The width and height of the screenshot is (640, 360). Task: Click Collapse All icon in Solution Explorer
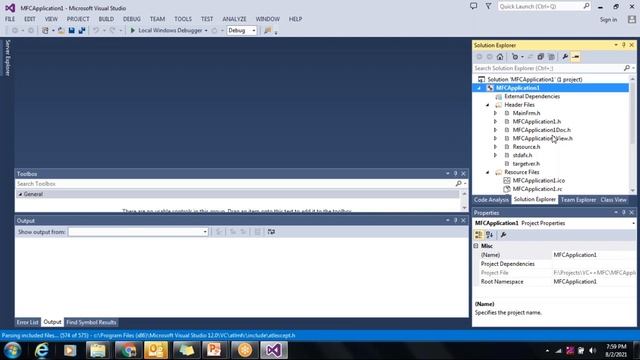coord(540,57)
